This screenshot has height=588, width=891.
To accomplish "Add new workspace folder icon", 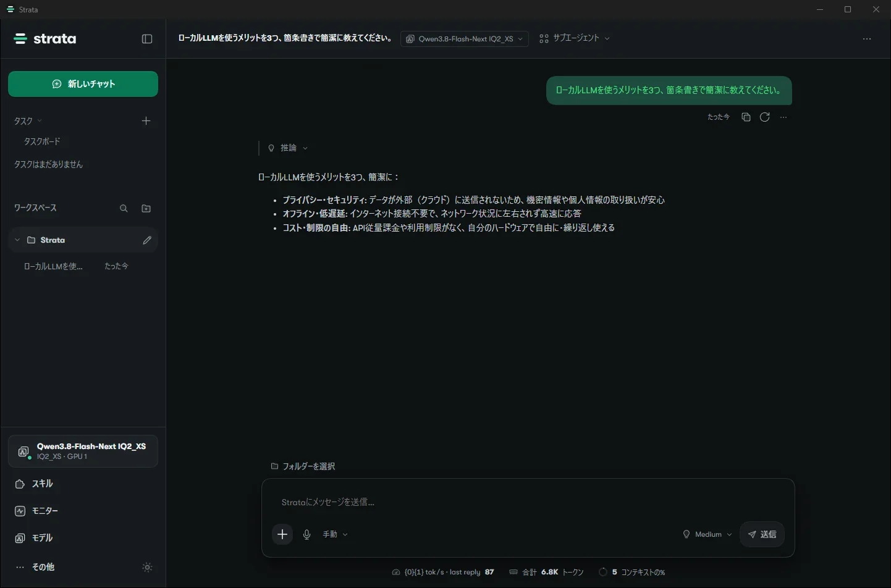I will coord(146,209).
